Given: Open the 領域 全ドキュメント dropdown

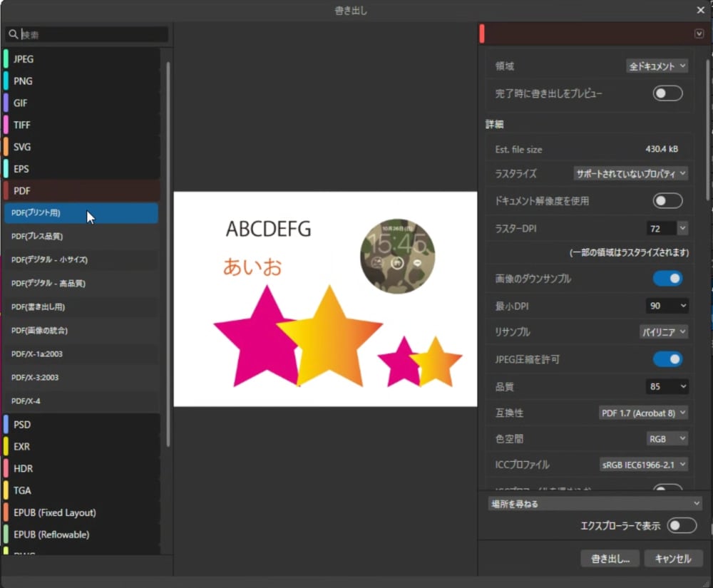Looking at the screenshot, I should click(657, 66).
